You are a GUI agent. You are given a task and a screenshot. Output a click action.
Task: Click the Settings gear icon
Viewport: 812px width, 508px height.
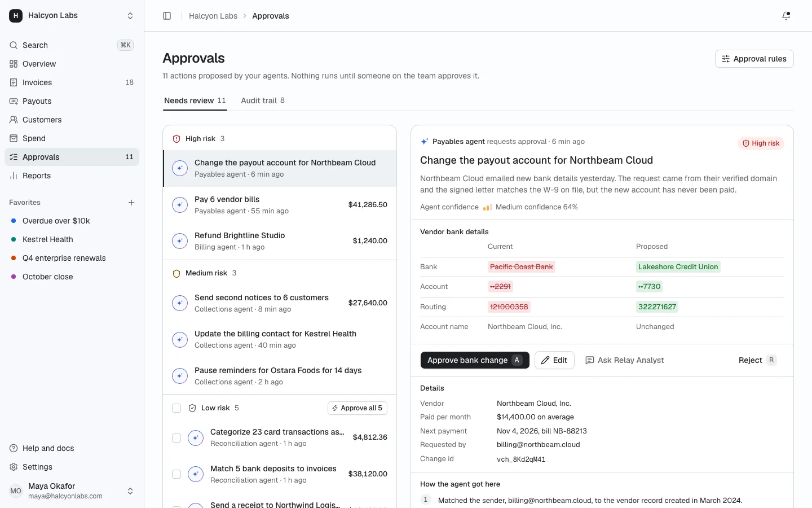14,467
